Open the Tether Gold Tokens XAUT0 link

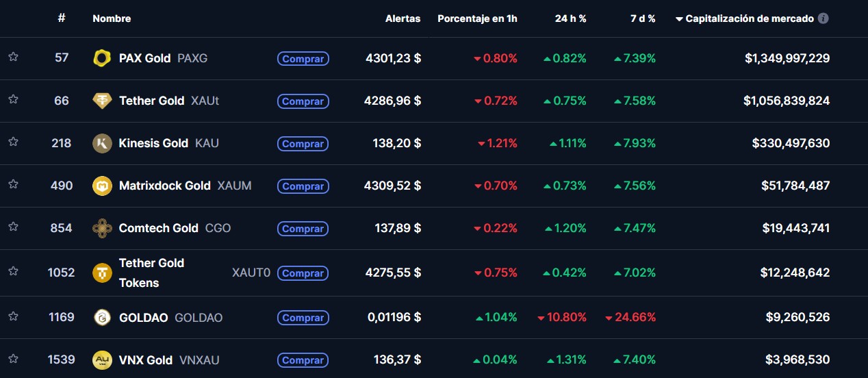pyautogui.click(x=151, y=273)
